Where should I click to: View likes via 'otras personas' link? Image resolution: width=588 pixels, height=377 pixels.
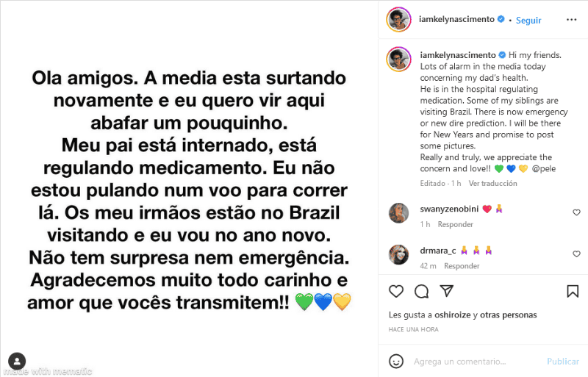coord(509,315)
